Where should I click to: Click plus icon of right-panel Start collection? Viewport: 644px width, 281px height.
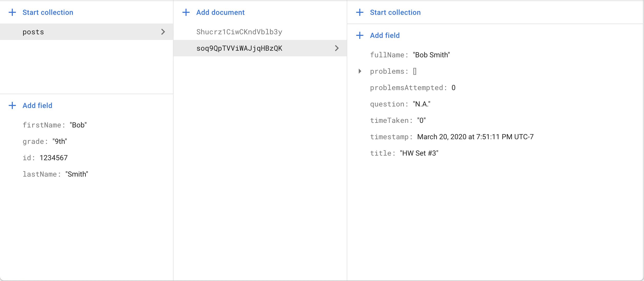360,12
